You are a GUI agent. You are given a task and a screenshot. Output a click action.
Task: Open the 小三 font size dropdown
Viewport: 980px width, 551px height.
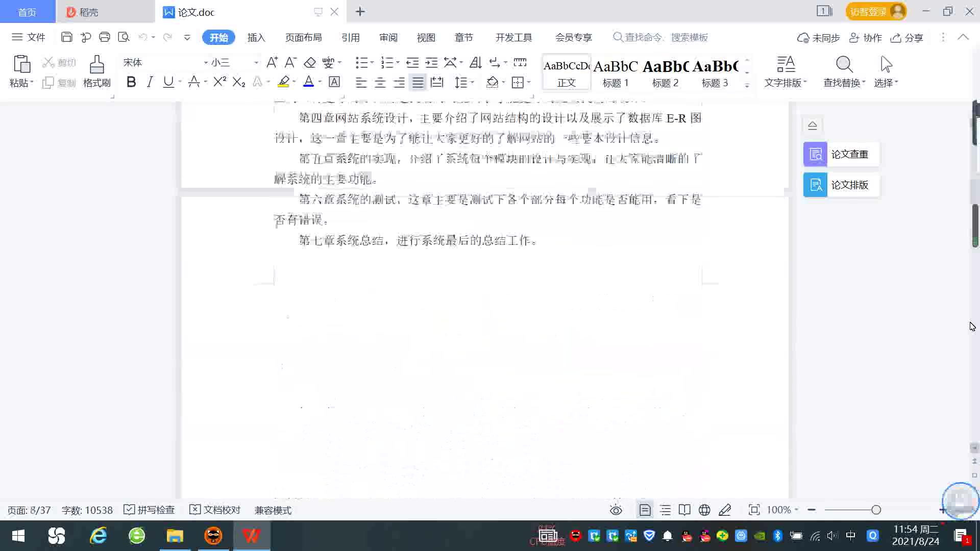(256, 63)
